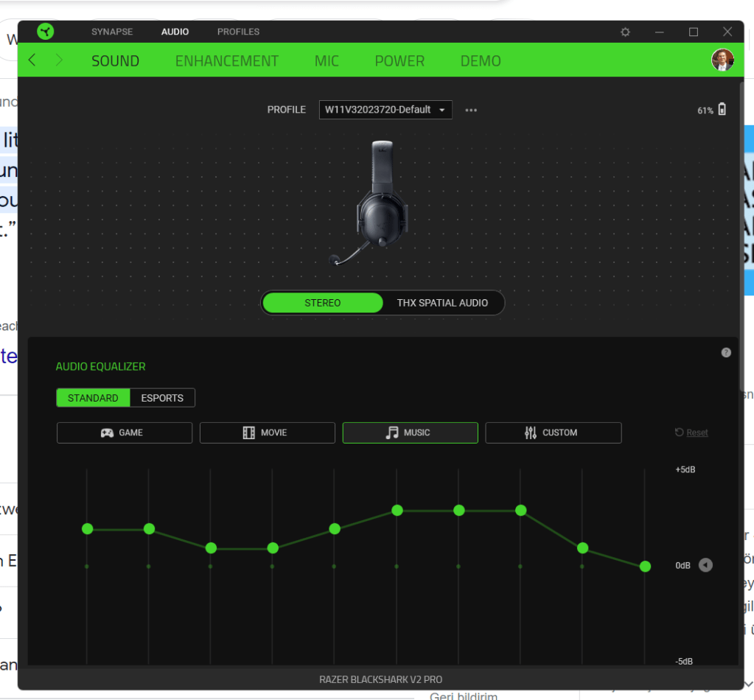Open the POWER section
This screenshot has height=700, width=754.
click(399, 61)
